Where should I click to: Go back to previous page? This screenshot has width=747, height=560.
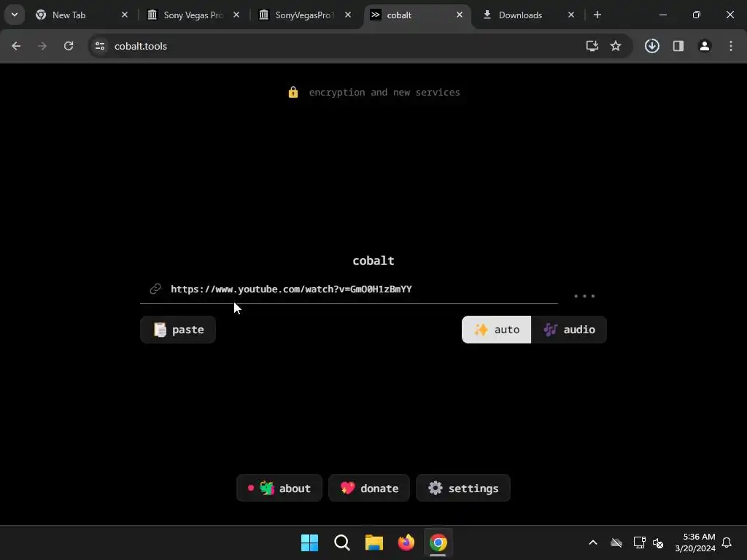pyautogui.click(x=16, y=46)
